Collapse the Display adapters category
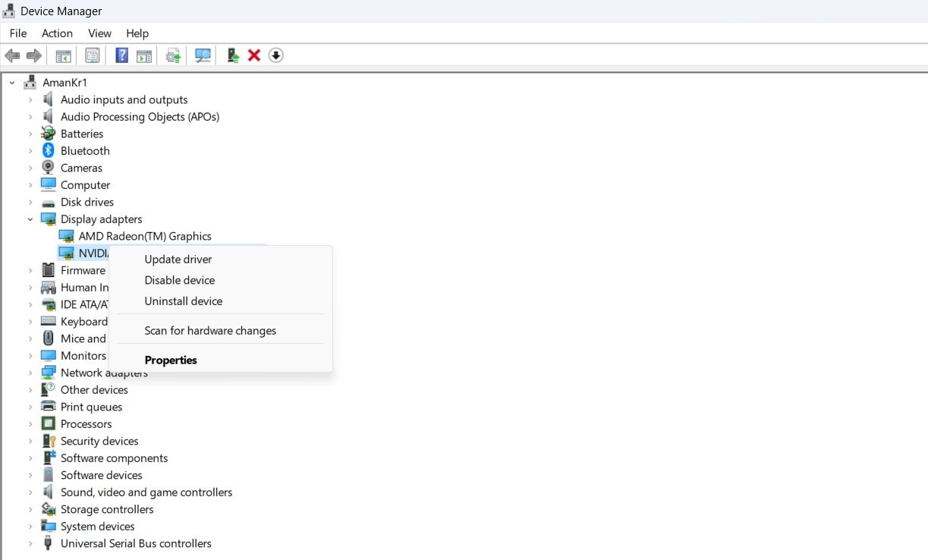 coord(30,219)
